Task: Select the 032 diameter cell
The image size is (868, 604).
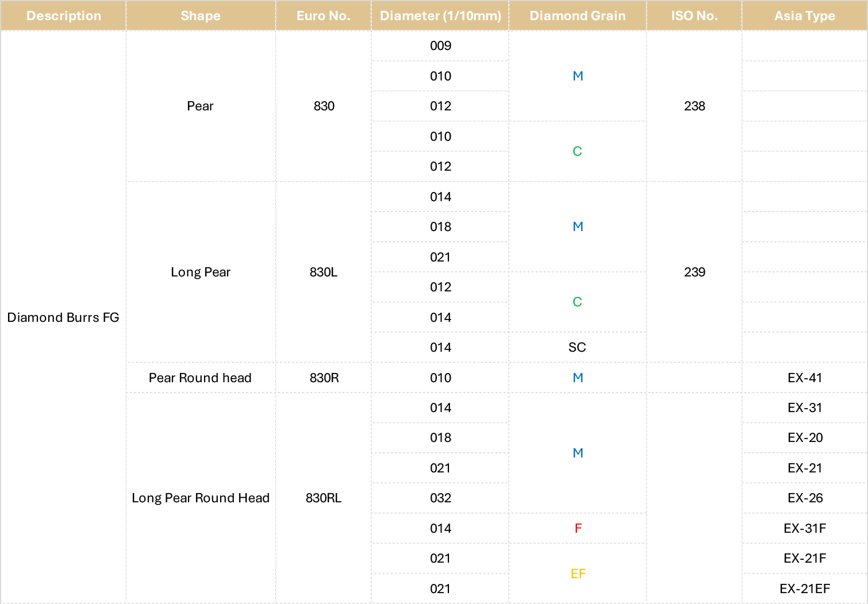Action: (440, 498)
